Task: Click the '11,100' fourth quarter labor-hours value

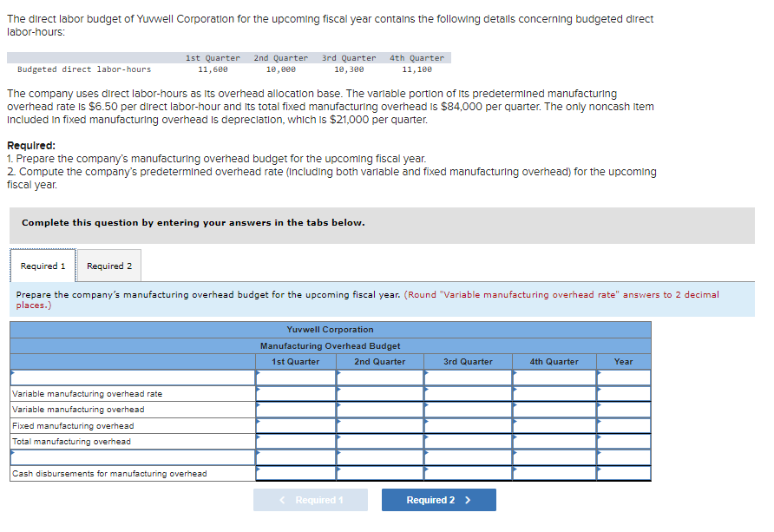Action: pos(417,69)
